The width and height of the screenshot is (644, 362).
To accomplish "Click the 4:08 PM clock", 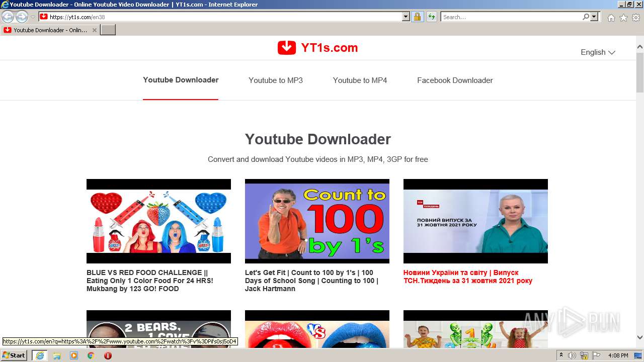I will (618, 355).
